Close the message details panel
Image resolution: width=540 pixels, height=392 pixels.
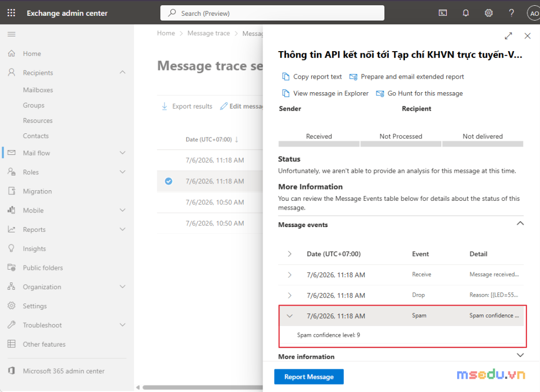527,36
